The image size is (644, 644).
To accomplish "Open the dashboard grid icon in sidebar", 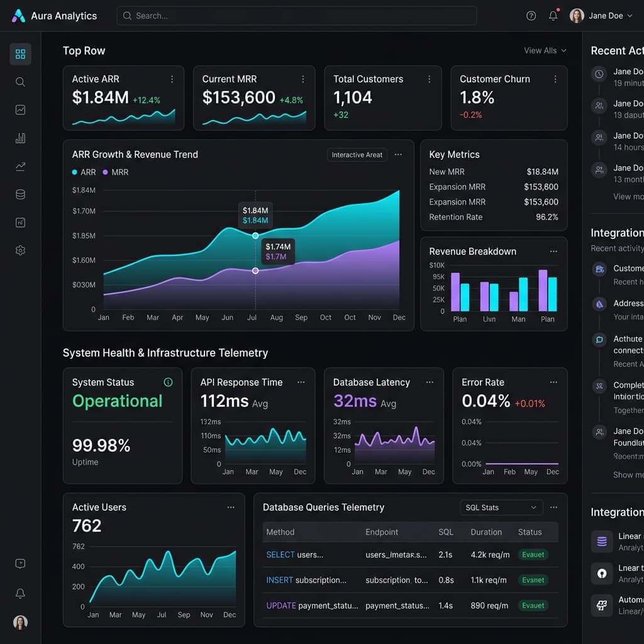I will (20, 54).
